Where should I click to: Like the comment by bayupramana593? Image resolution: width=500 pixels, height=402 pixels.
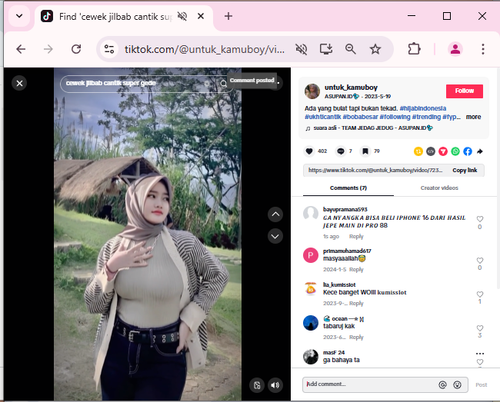click(480, 219)
